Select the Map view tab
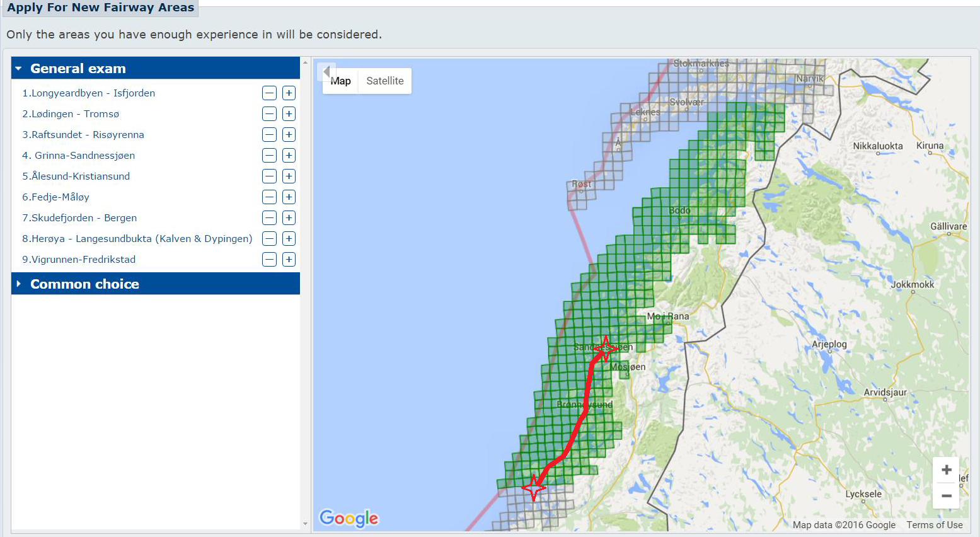This screenshot has width=980, height=537. [341, 81]
